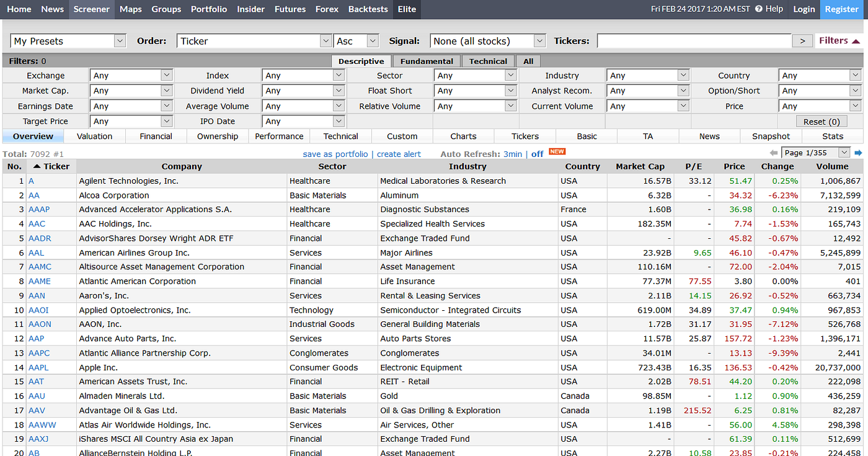
Task: Open the AAON ticker link
Action: coord(40,324)
